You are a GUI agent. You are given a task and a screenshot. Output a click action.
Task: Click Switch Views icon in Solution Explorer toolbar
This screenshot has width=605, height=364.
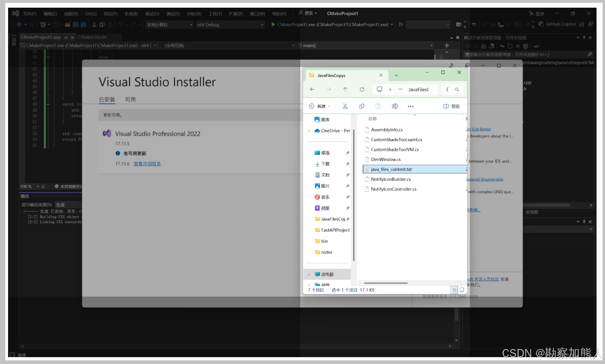coord(492,46)
